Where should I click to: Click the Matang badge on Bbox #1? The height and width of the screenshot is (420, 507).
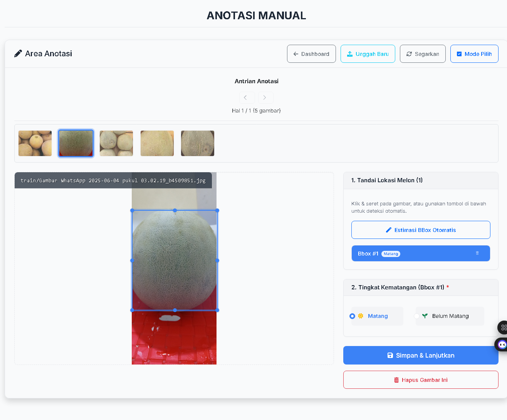391,254
